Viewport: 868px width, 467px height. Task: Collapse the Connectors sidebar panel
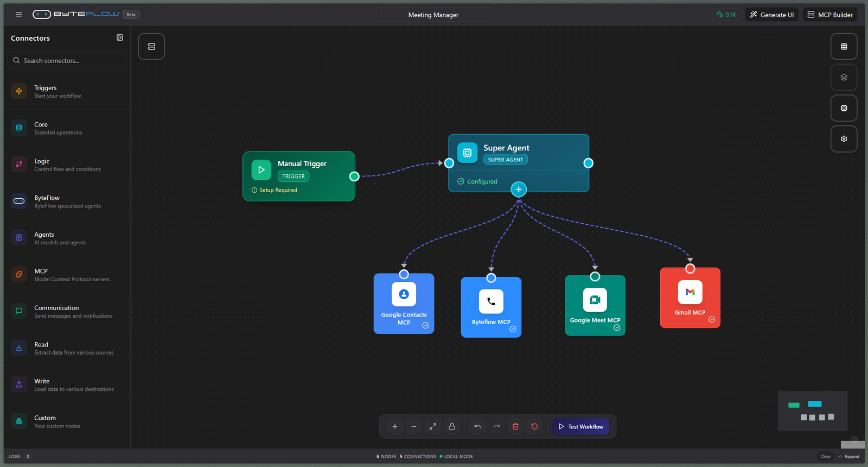(120, 37)
